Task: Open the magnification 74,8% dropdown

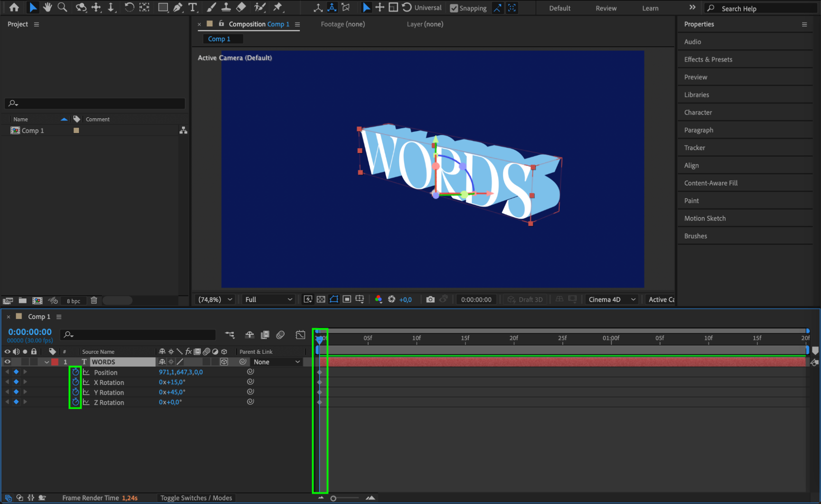Action: 216,299
